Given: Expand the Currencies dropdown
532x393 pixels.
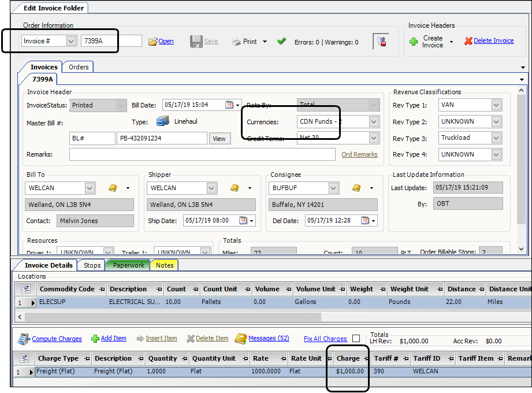Looking at the screenshot, I should [x=373, y=122].
